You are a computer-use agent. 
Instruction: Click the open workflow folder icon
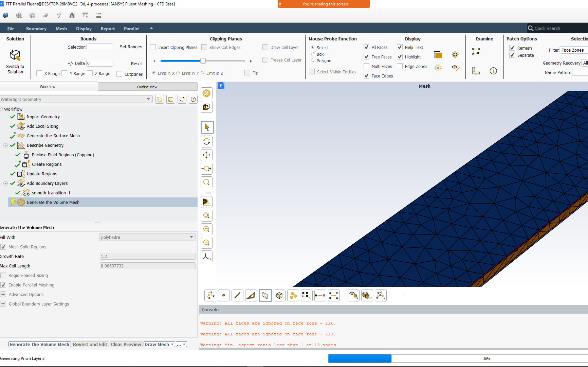pyautogui.click(x=160, y=99)
